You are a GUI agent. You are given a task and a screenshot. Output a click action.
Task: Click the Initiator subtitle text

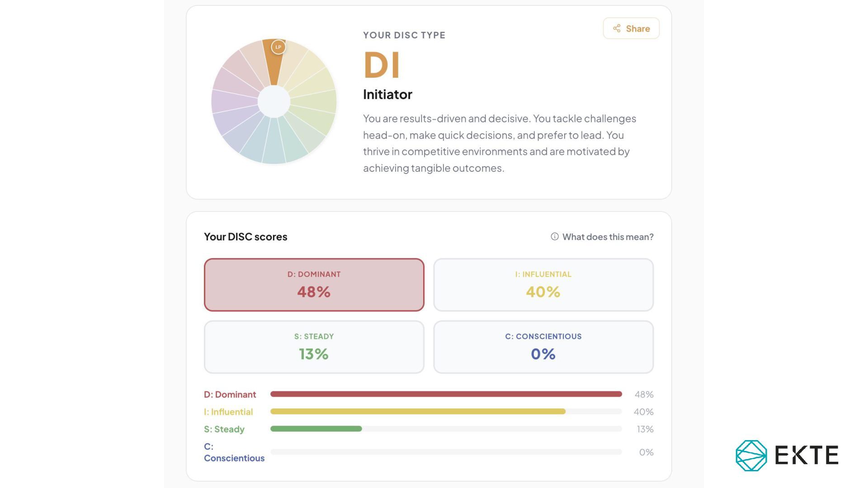388,94
